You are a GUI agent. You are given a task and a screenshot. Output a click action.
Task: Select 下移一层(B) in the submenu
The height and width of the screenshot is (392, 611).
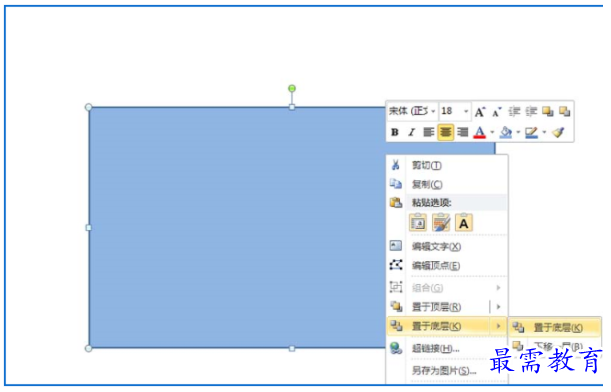pos(555,345)
